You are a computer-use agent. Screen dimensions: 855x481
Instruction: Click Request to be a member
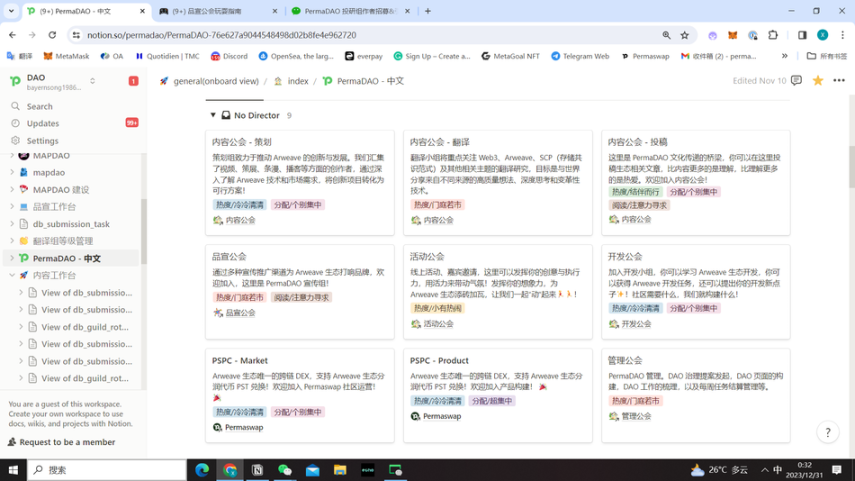coord(66,442)
